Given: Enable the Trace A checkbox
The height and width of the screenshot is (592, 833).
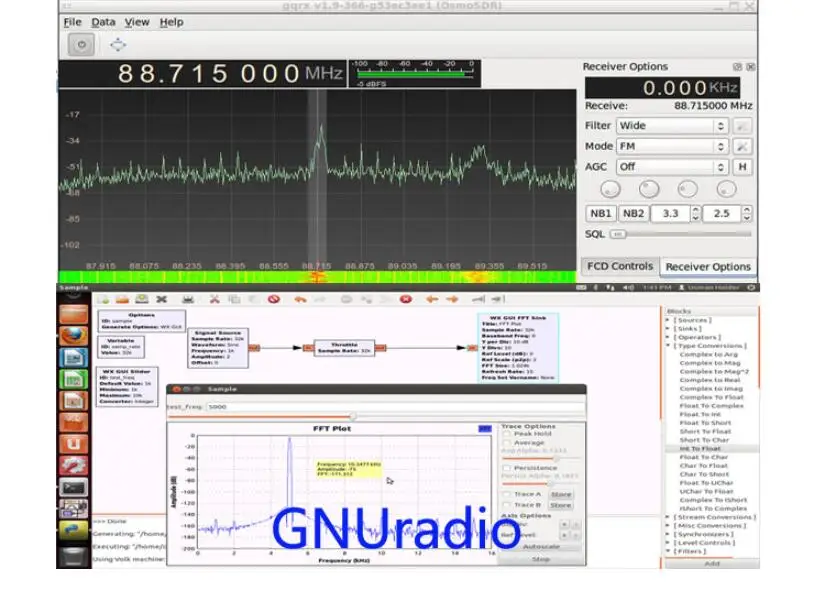Looking at the screenshot, I should click(506, 494).
